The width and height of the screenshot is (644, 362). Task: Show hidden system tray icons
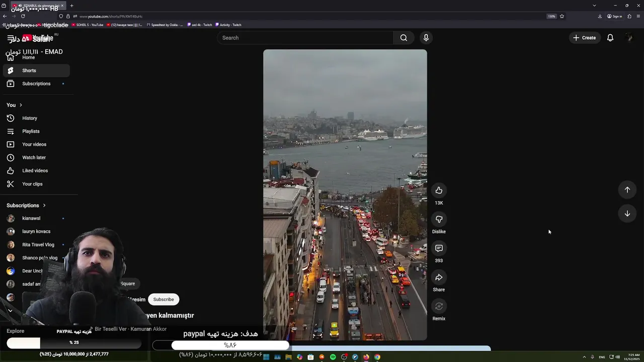(x=584, y=357)
